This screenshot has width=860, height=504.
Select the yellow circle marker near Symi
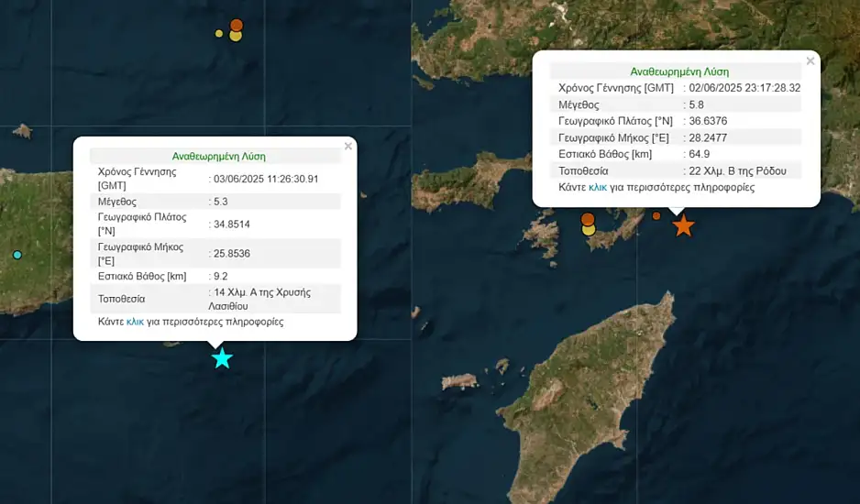point(589,230)
